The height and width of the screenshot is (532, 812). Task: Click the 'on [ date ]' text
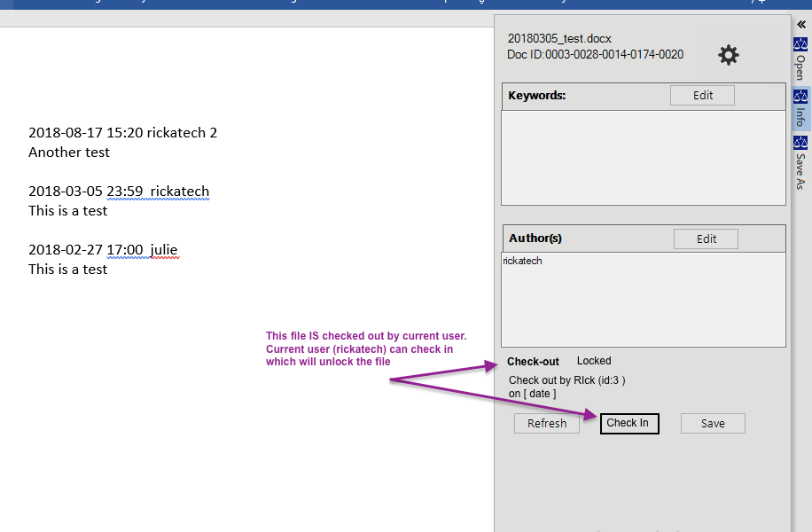tap(533, 394)
